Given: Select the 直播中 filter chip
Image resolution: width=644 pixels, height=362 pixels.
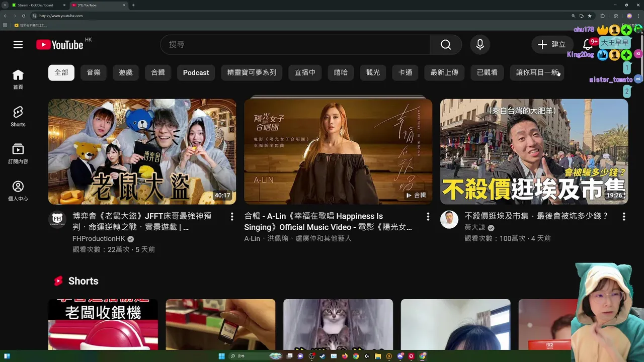Looking at the screenshot, I should click(x=305, y=72).
